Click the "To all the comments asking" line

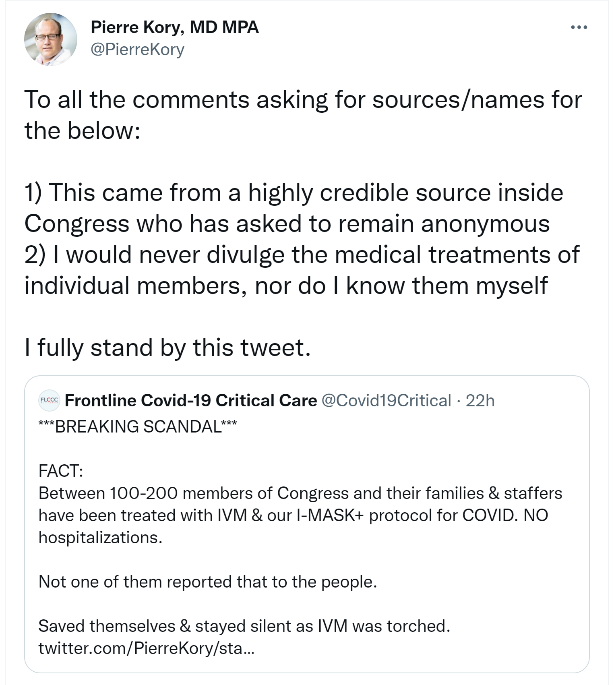(303, 99)
